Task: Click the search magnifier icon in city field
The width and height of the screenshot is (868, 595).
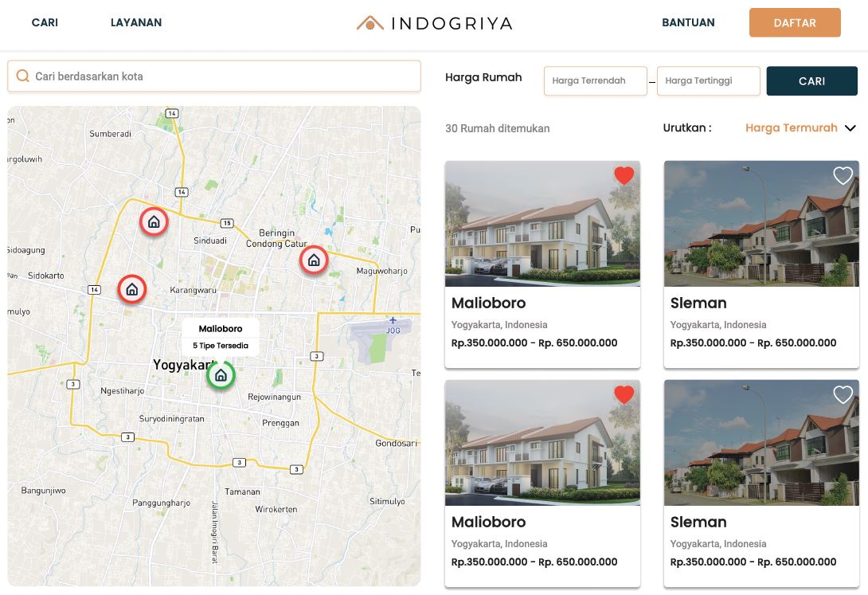Action: [x=23, y=76]
